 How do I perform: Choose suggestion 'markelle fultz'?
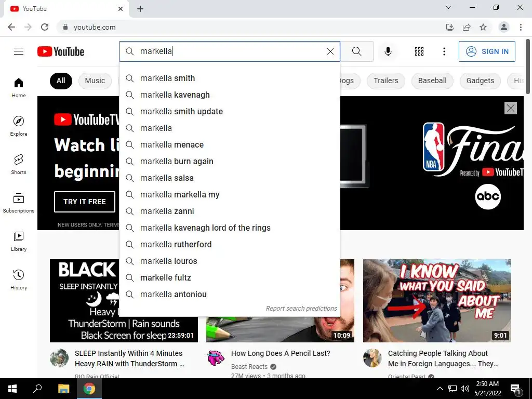pyautogui.click(x=230, y=278)
